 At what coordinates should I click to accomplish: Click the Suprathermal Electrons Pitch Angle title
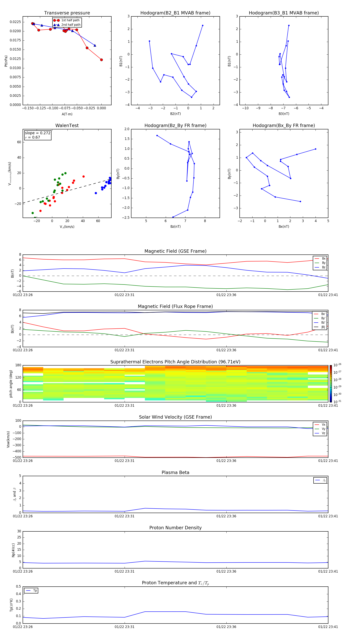(x=175, y=362)
